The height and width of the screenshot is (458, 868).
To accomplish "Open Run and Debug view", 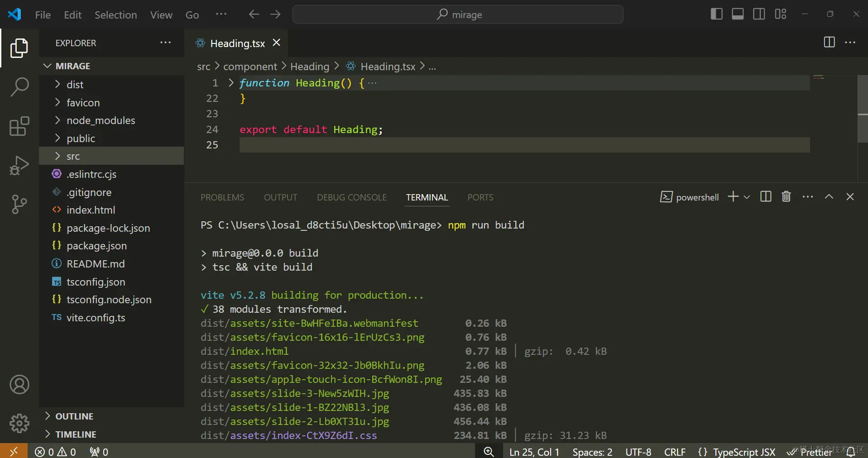I will [19, 166].
